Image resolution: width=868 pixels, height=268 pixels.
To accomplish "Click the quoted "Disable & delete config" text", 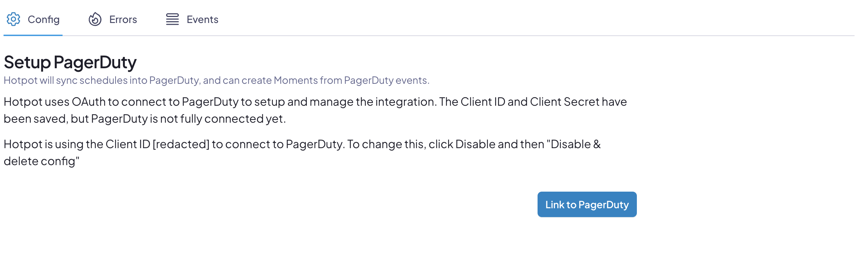I will coord(302,153).
